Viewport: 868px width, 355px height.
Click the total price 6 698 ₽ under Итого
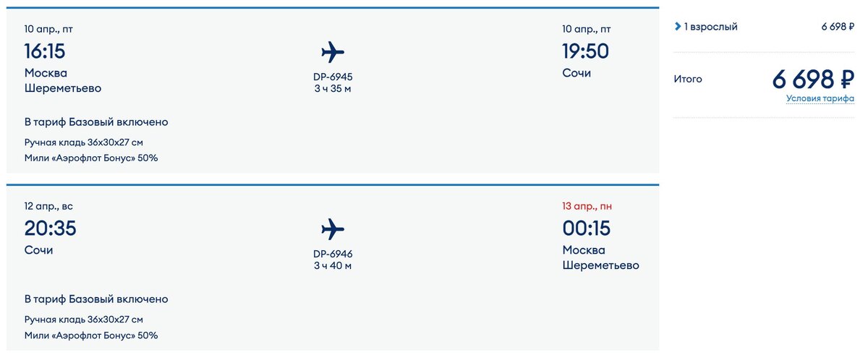pos(813,79)
